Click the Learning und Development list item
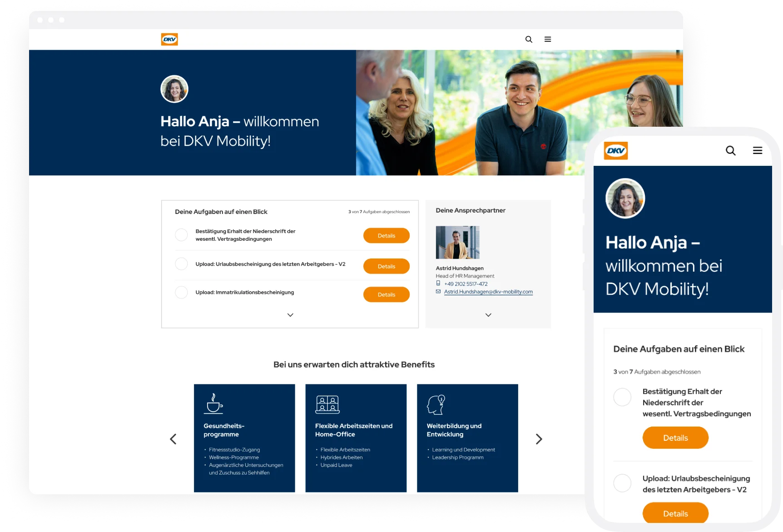783x532 pixels. point(464,450)
